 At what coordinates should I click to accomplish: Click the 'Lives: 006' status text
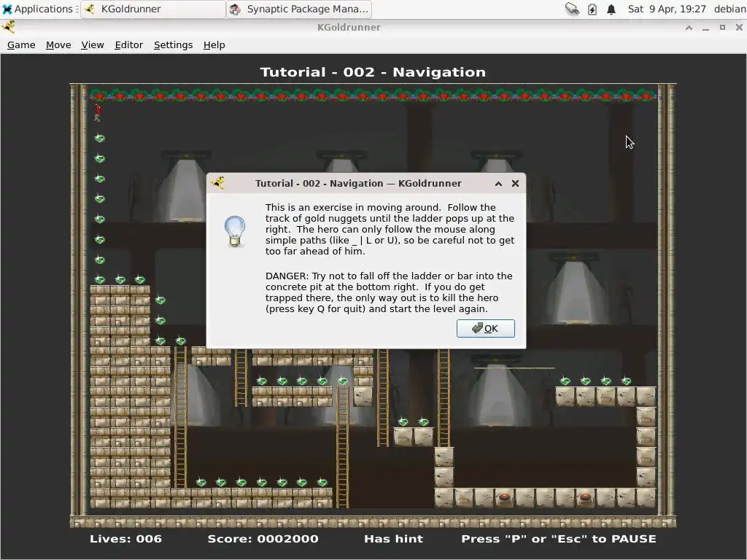[x=125, y=539]
